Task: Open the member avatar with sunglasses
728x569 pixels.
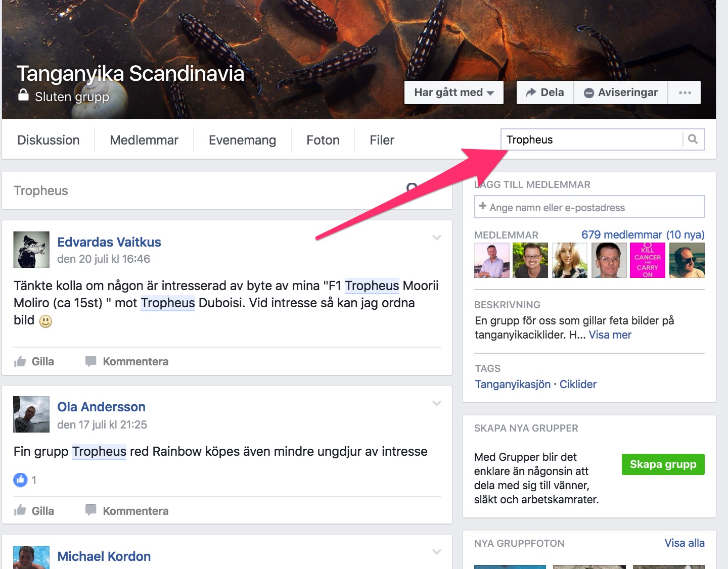Action: [x=687, y=260]
